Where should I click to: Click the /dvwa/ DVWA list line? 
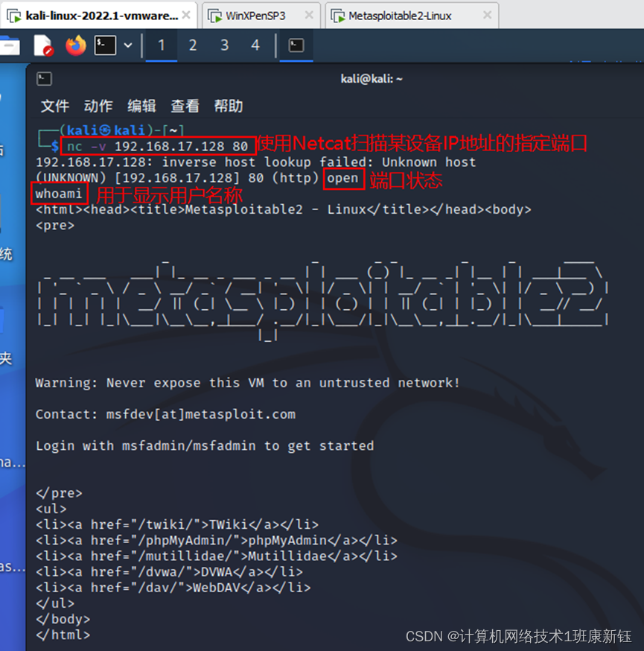169,572
